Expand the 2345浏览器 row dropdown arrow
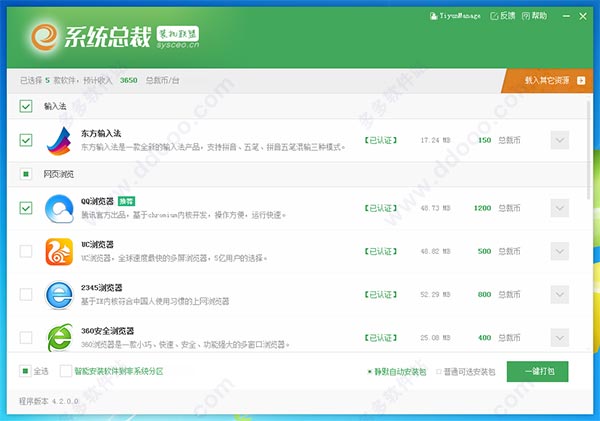The width and height of the screenshot is (600, 421). 560,294
